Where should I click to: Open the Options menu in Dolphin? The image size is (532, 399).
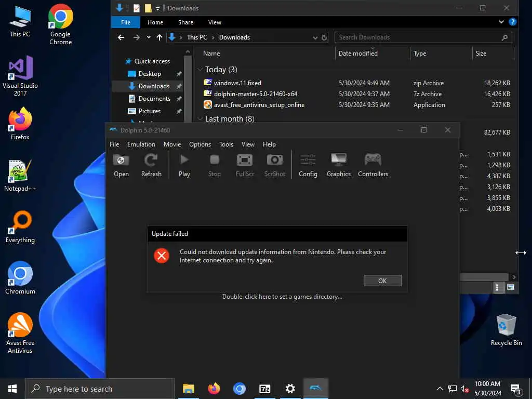[200, 144]
